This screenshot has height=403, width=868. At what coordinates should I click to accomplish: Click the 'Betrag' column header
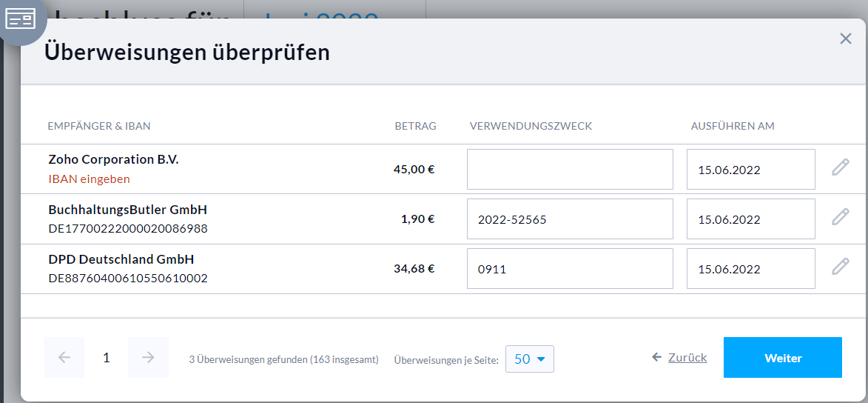pos(415,127)
